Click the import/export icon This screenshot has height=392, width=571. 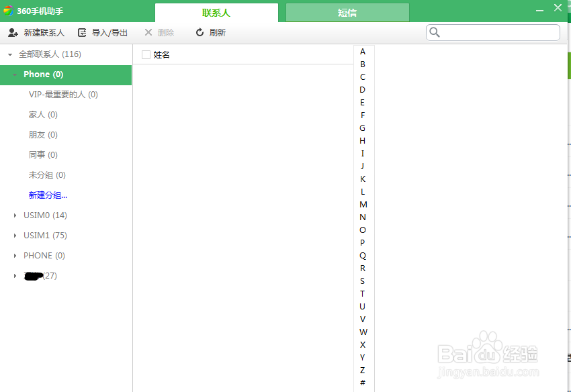pyautogui.click(x=83, y=33)
